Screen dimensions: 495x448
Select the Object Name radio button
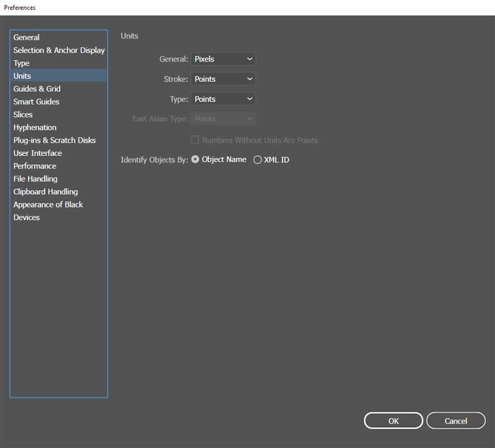195,159
